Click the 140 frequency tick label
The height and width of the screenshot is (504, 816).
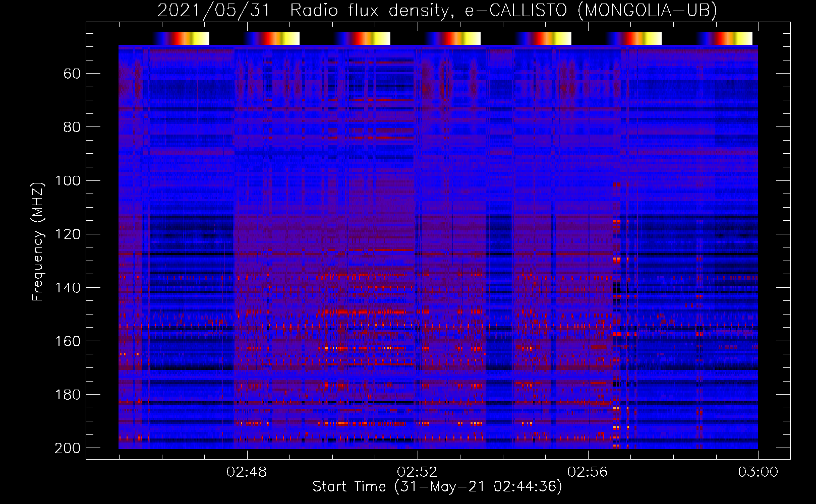coord(68,288)
